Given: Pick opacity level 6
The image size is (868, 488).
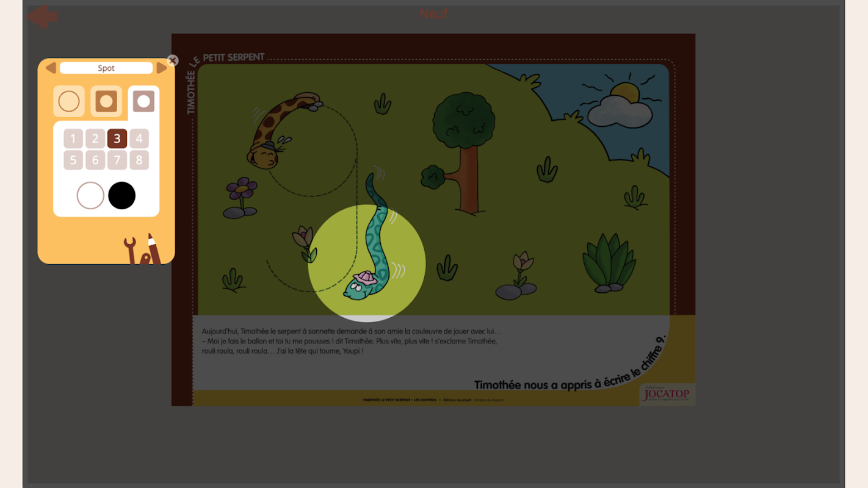Looking at the screenshot, I should pyautogui.click(x=95, y=160).
